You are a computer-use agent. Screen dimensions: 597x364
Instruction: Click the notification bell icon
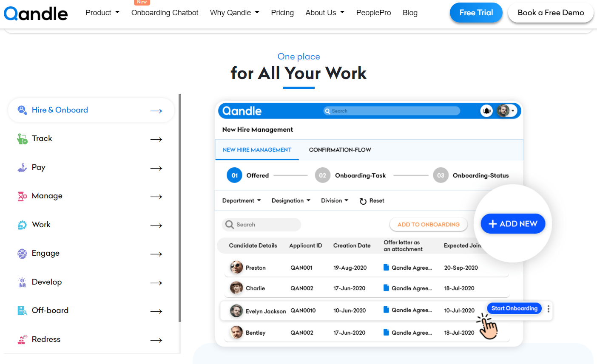point(486,111)
